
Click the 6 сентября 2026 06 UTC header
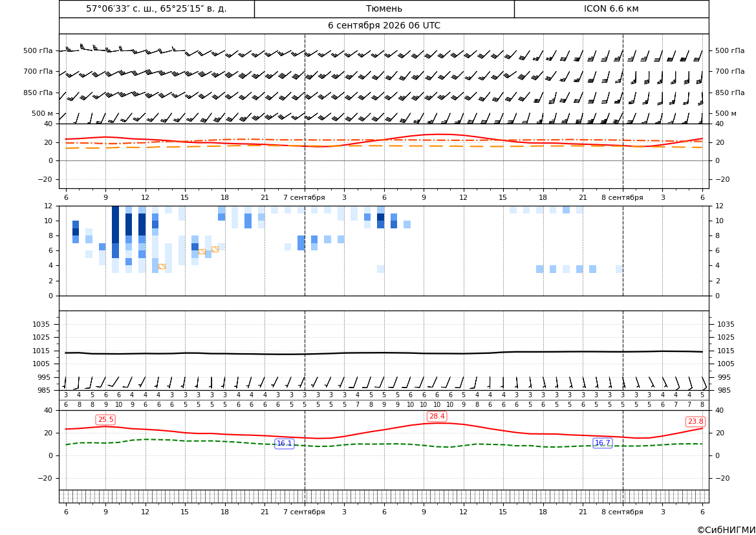384,26
